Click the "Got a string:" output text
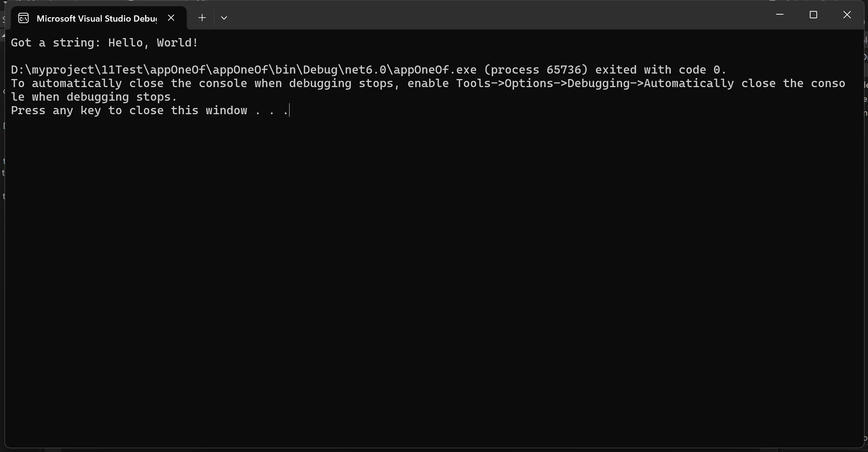868x452 pixels. [x=56, y=43]
